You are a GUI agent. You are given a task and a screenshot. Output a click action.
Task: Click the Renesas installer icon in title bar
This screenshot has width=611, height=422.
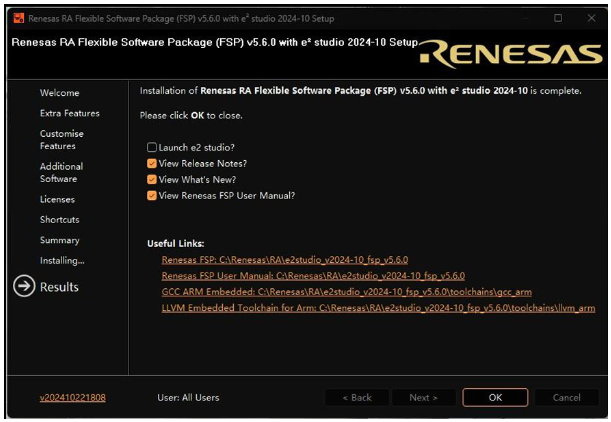18,18
